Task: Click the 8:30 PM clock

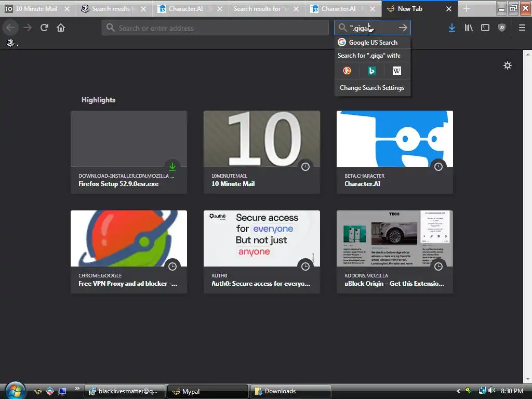Action: click(x=512, y=391)
